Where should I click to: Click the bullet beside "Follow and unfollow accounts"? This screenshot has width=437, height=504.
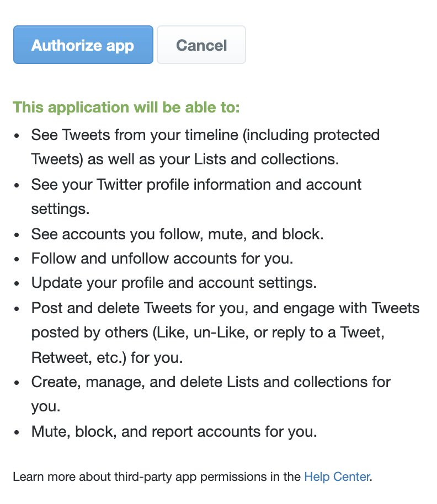click(17, 259)
